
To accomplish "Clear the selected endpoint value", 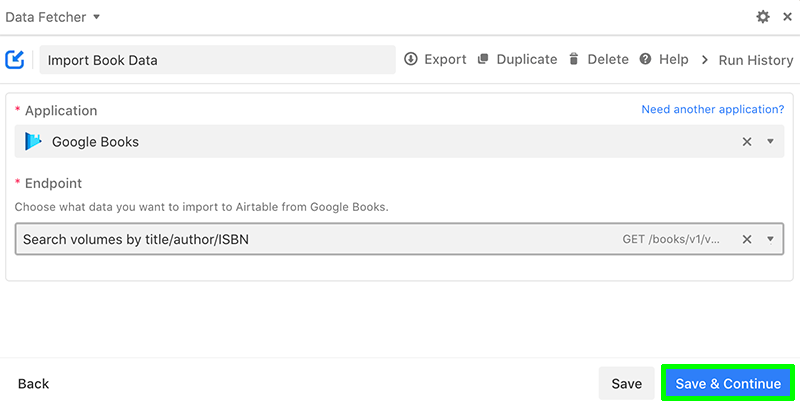I will [x=747, y=239].
